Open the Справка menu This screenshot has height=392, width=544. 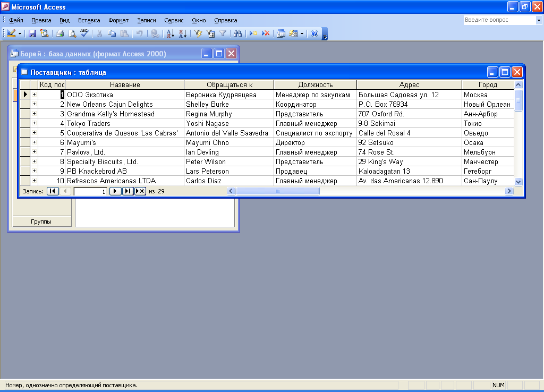pos(225,20)
